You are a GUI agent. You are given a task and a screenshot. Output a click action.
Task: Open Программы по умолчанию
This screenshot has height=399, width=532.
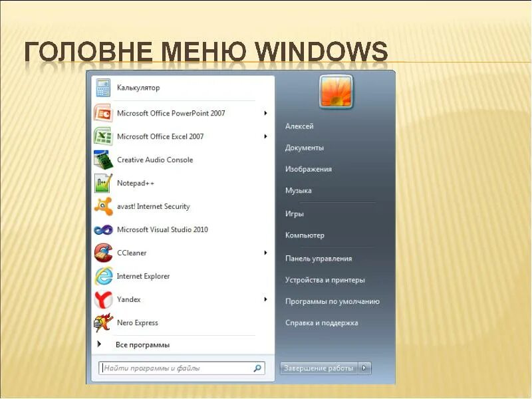[332, 301]
